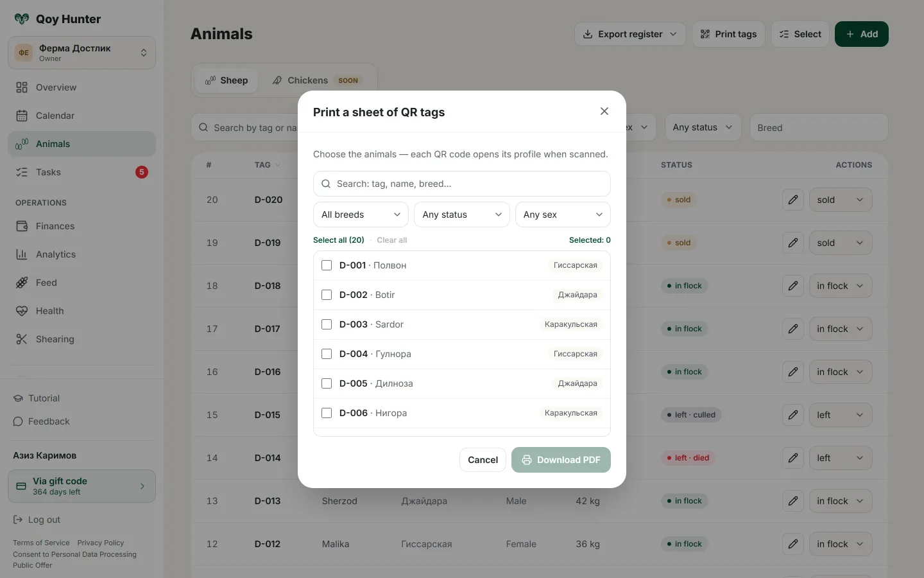Click Select all (20) link
924x578 pixels.
coord(339,240)
